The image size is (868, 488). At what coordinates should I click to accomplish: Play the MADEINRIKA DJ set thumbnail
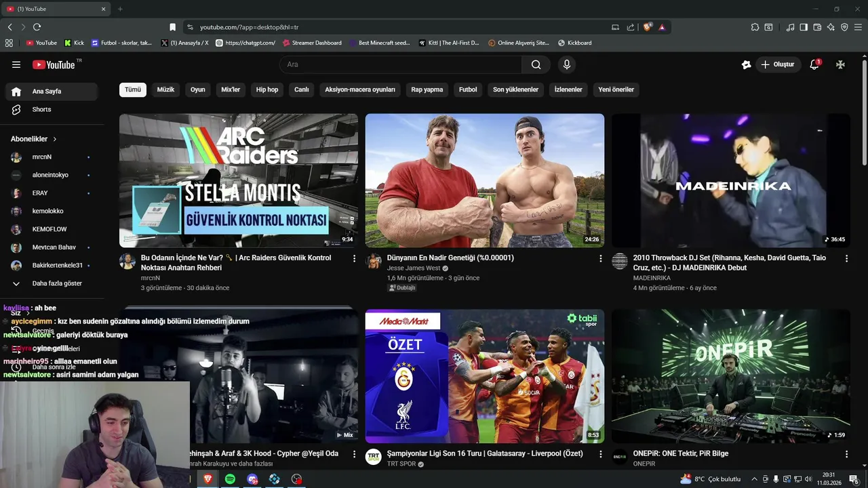point(731,180)
